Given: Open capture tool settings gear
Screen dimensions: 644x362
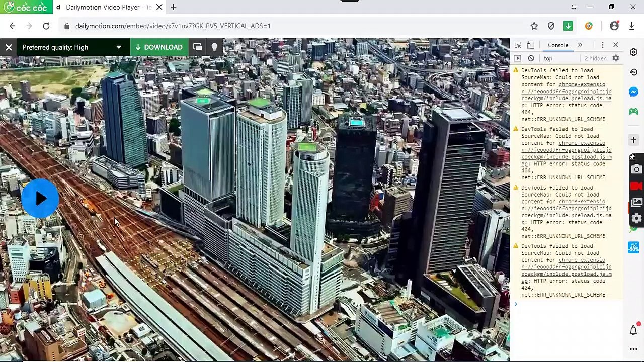Looking at the screenshot, I should point(636,218).
